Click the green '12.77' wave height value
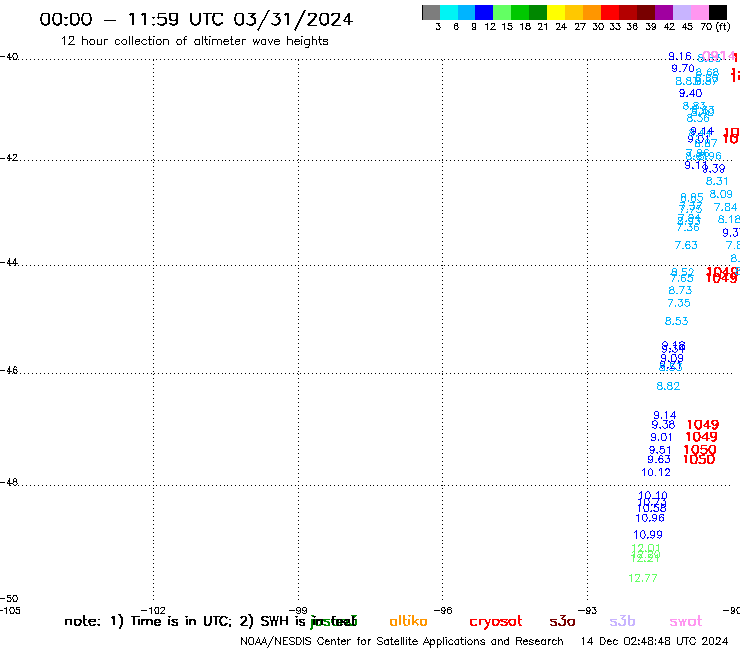This screenshot has height=650, width=740. 643,578
